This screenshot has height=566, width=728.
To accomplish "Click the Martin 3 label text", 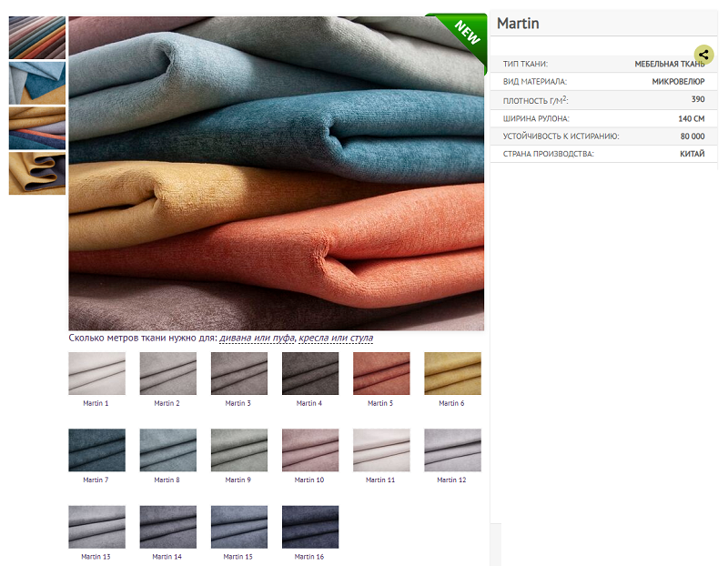I will 238,403.
